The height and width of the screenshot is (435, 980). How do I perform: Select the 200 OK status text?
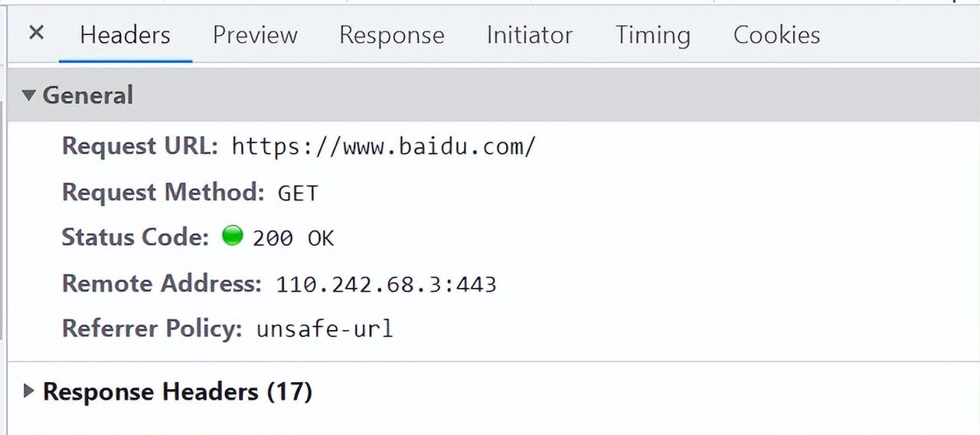(x=293, y=238)
